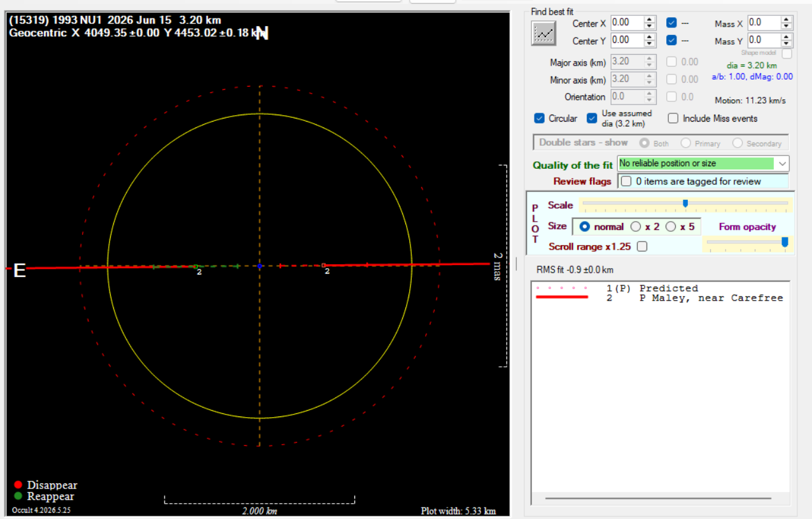Click the Find best fit graph icon button
The height and width of the screenshot is (519, 812).
(x=543, y=33)
